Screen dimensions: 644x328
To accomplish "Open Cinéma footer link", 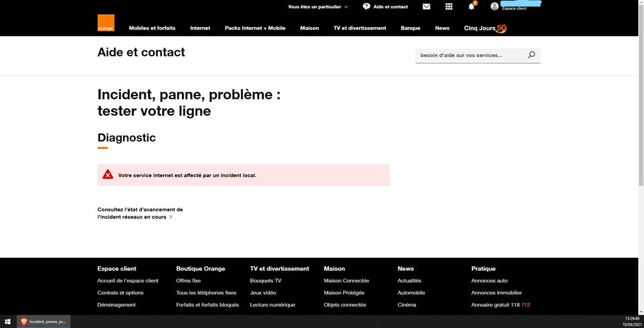I will coord(407,305).
